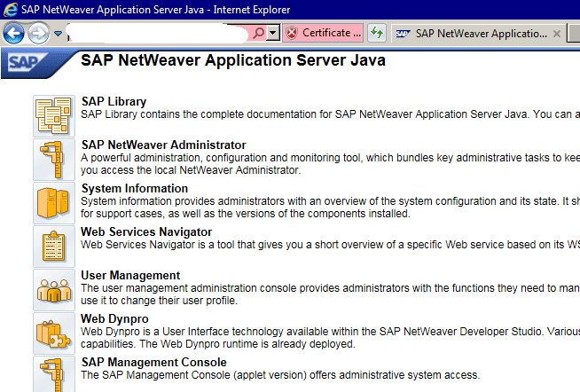The width and height of the screenshot is (580, 392).
Task: Click the text 'The user management administration console provides administrators'
Action: [246, 288]
